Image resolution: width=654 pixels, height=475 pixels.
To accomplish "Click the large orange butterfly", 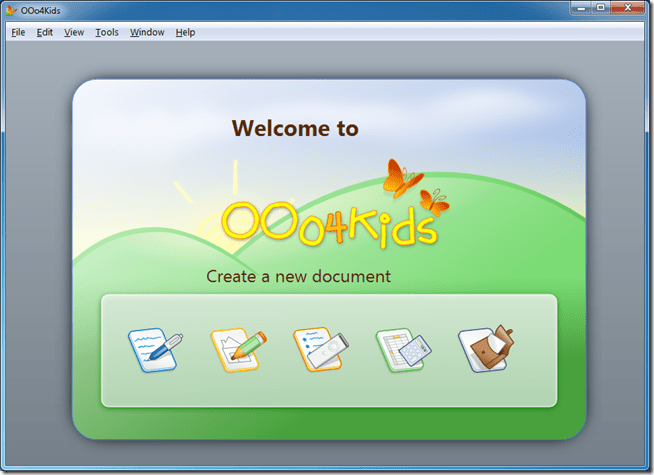I will [x=402, y=177].
